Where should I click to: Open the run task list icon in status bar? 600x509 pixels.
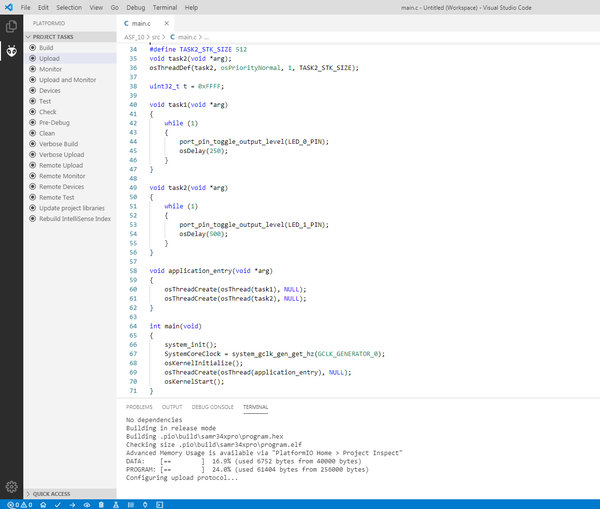click(130, 505)
